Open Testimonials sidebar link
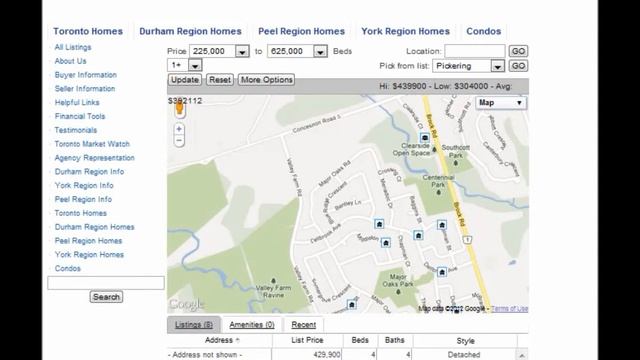The width and height of the screenshot is (640, 360). click(x=76, y=130)
